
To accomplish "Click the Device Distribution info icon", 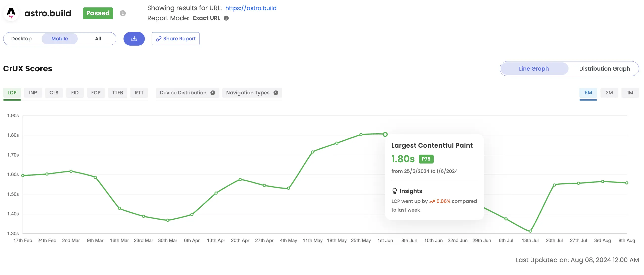I will pyautogui.click(x=213, y=93).
